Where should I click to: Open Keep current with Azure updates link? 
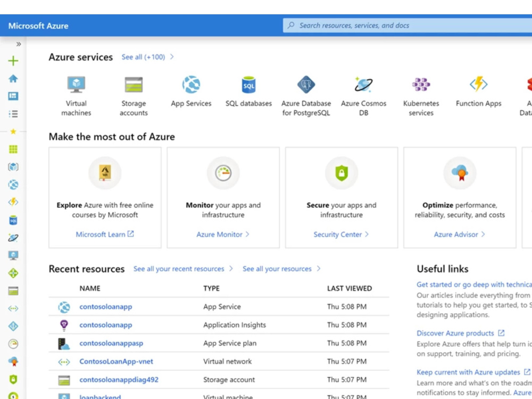coord(473,372)
